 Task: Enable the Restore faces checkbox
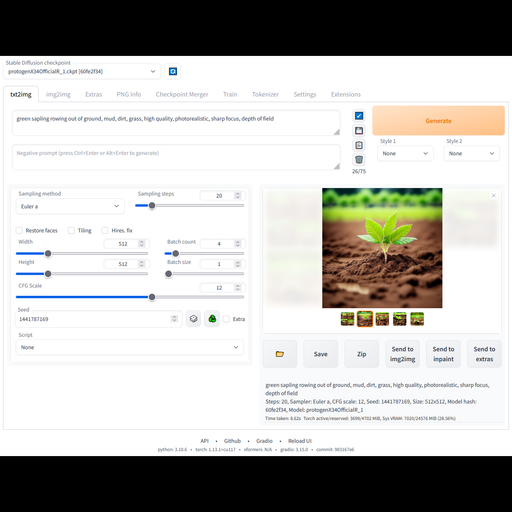19,230
